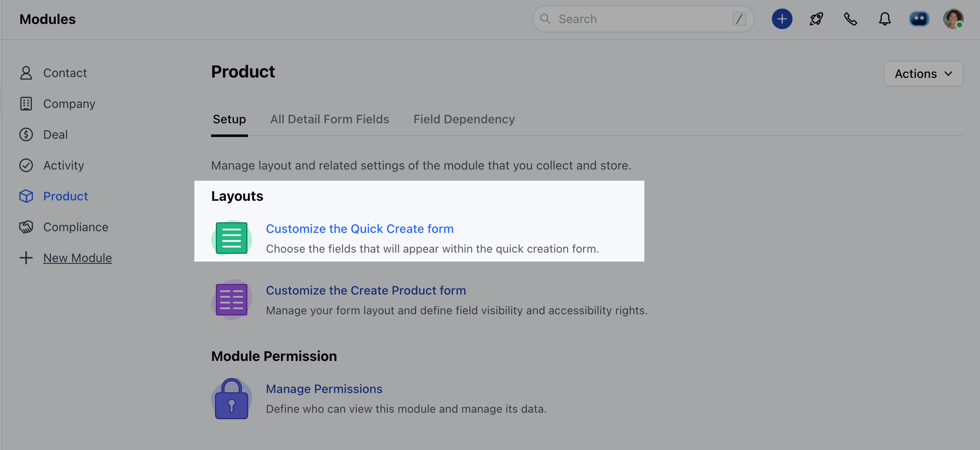Screen dimensions: 980x450
Task: Click the Deal dollar icon in the sidebar
Action: pyautogui.click(x=26, y=134)
